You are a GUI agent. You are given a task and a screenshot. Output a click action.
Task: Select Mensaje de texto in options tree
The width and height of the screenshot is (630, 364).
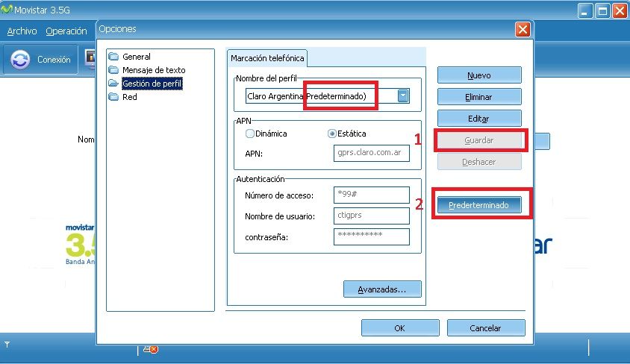click(154, 70)
